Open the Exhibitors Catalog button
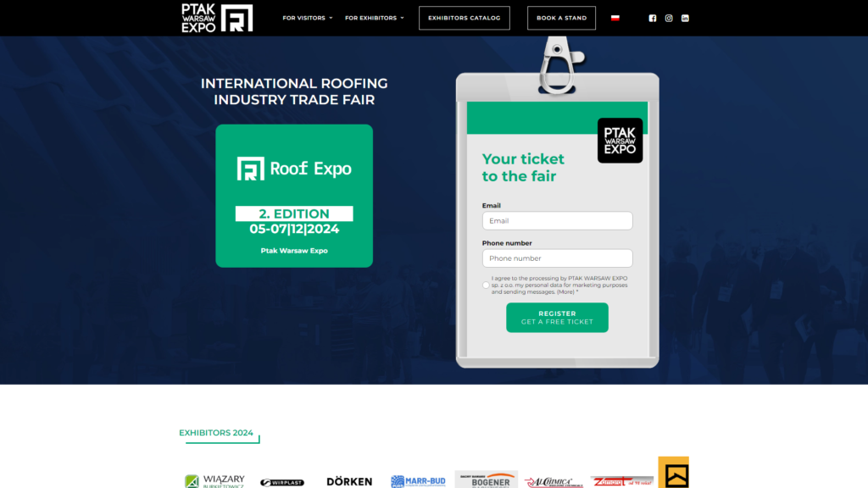The image size is (868, 488). pyautogui.click(x=464, y=19)
